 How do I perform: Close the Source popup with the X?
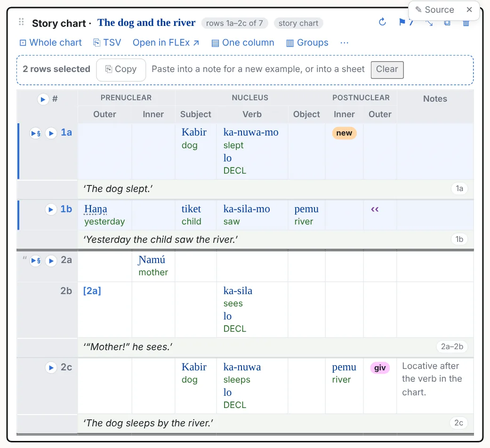(469, 10)
